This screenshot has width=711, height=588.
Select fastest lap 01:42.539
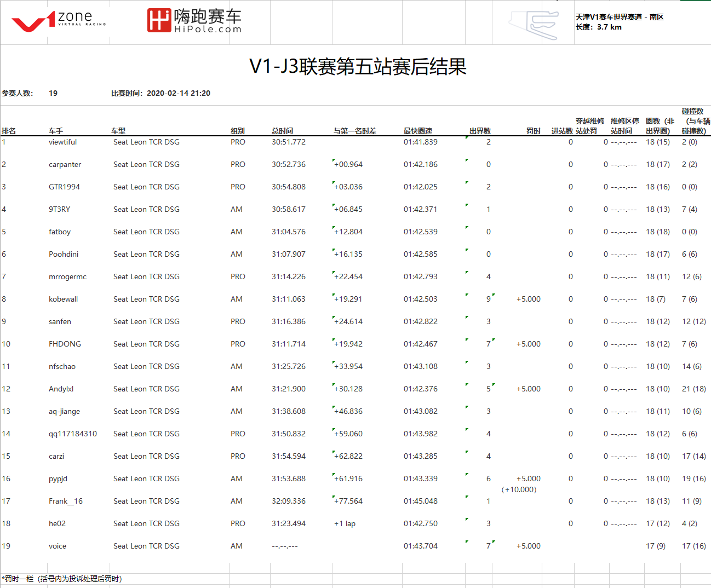421,232
